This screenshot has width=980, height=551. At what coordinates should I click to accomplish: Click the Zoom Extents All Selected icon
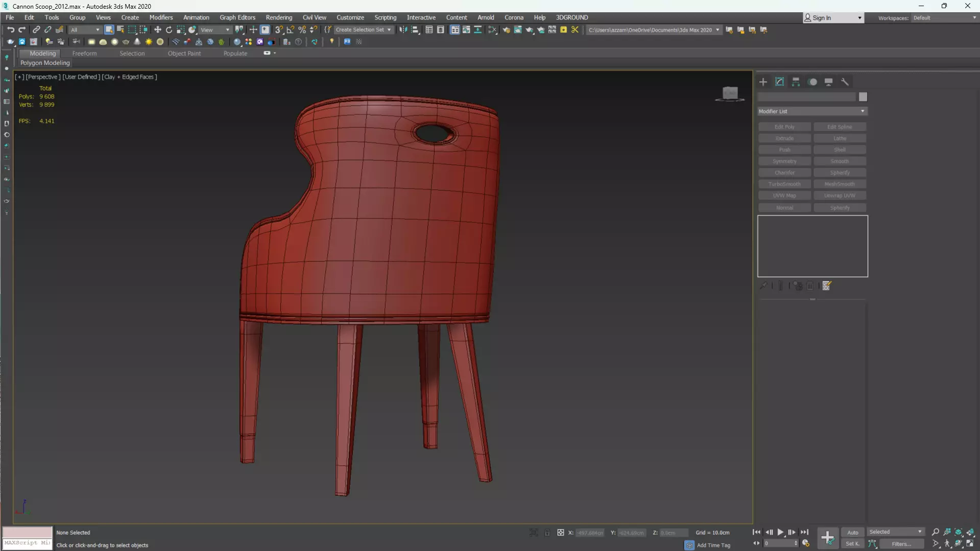pos(970,532)
